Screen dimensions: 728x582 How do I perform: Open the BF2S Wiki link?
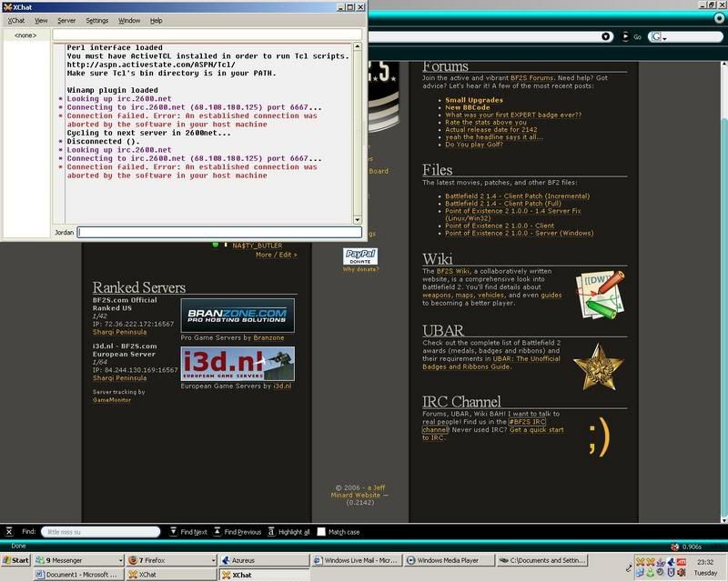(x=452, y=271)
